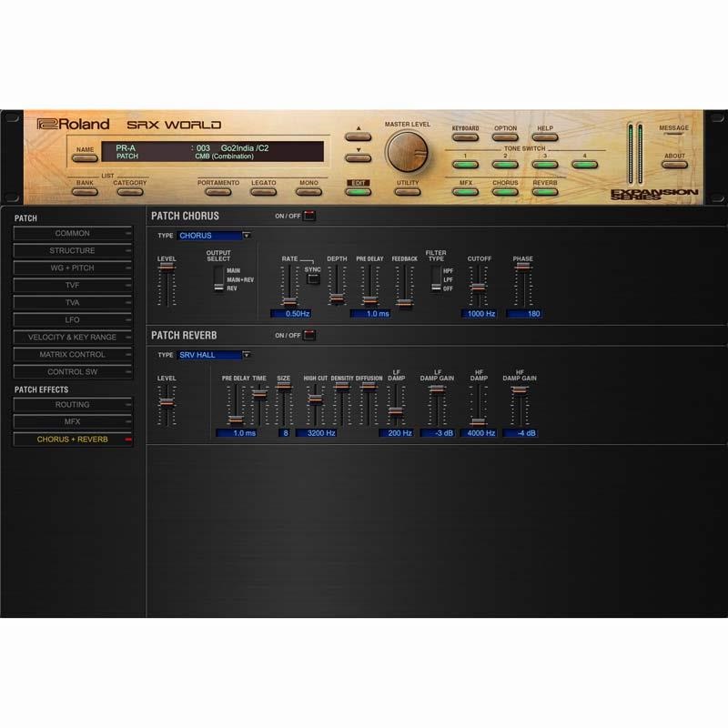This screenshot has height=728, width=728.
Task: Click the 3200 Hz high cut value
Action: tap(317, 433)
